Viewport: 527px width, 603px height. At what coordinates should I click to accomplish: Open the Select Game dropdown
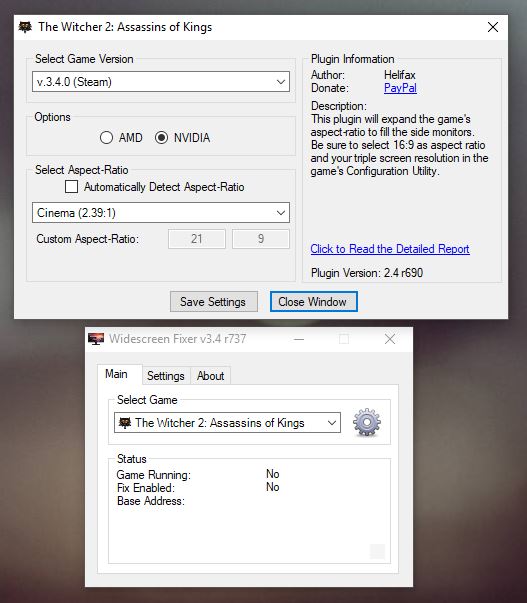[227, 423]
